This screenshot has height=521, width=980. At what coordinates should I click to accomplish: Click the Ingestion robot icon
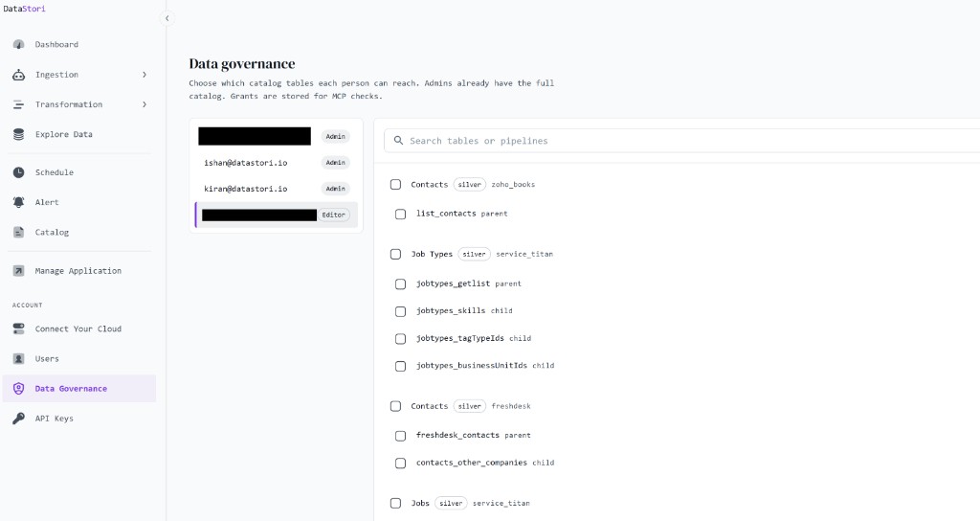pyautogui.click(x=19, y=75)
